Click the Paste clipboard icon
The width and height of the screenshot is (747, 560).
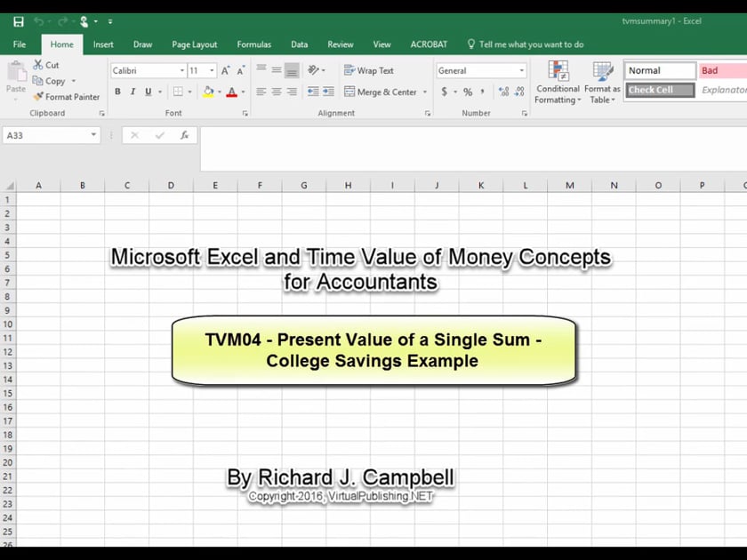pyautogui.click(x=17, y=72)
